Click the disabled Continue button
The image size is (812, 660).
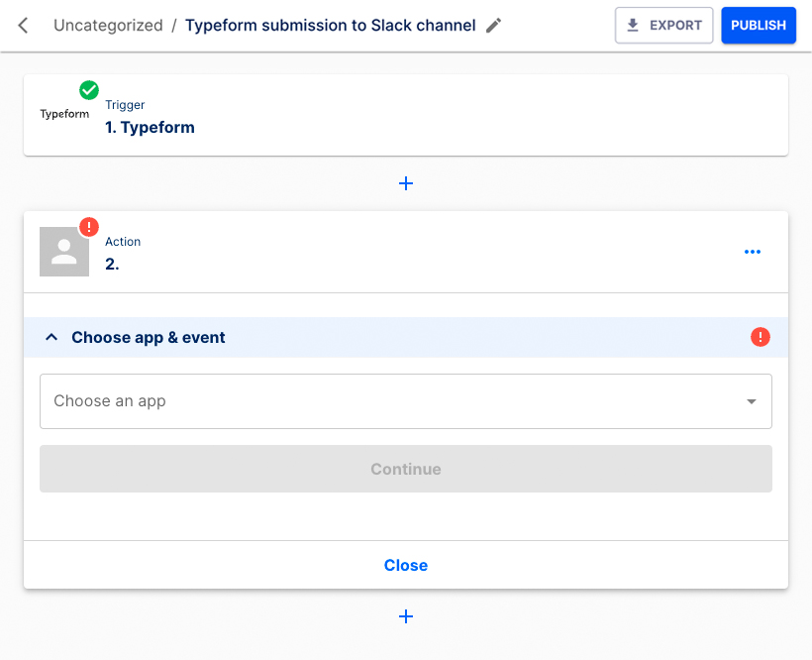406,468
